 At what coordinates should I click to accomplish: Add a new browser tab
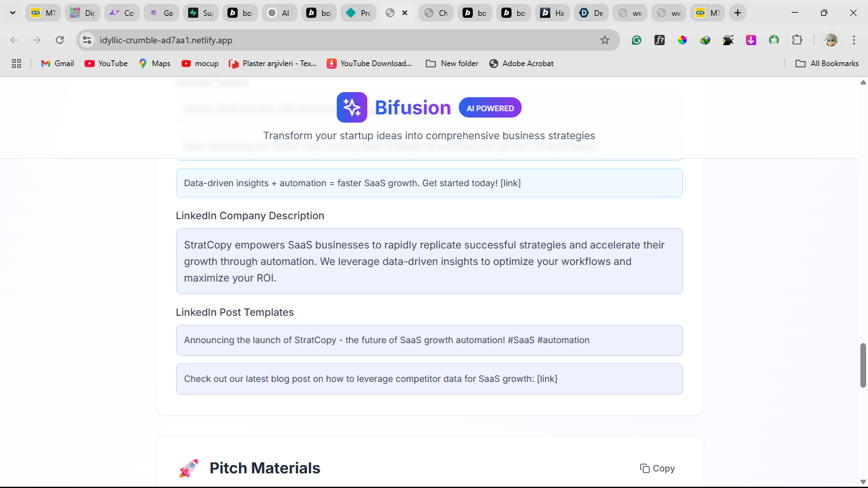point(737,13)
